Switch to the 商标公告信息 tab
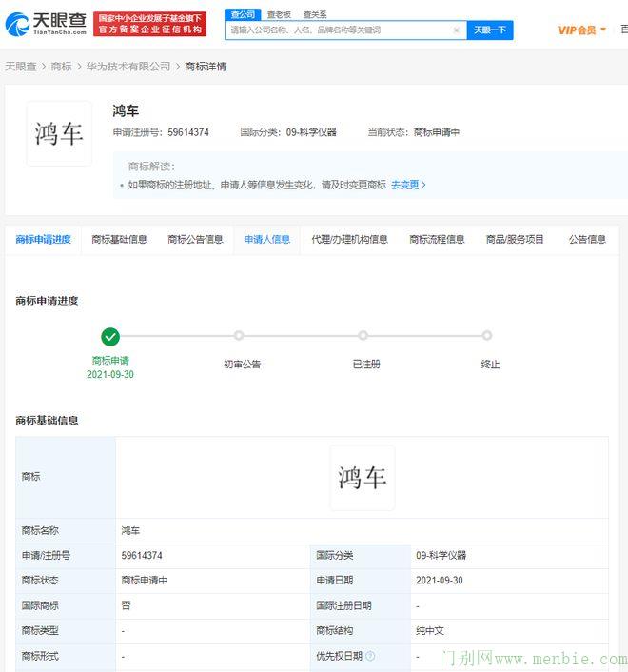Screen dimensions: 628x672 195,240
